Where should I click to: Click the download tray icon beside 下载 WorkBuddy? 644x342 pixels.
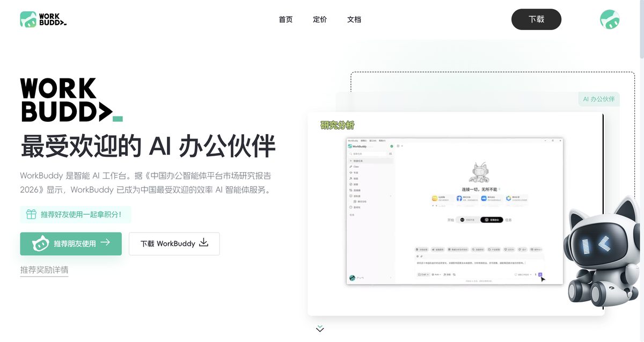pyautogui.click(x=203, y=243)
